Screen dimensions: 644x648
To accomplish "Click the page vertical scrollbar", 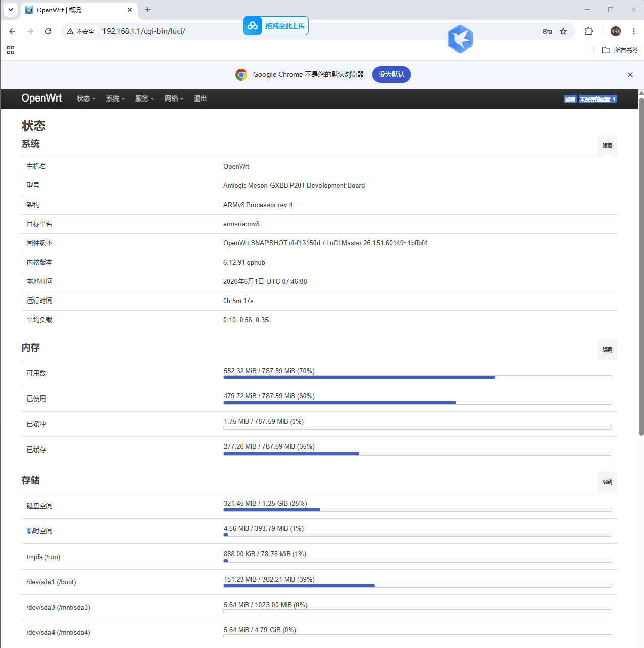I will [641, 266].
